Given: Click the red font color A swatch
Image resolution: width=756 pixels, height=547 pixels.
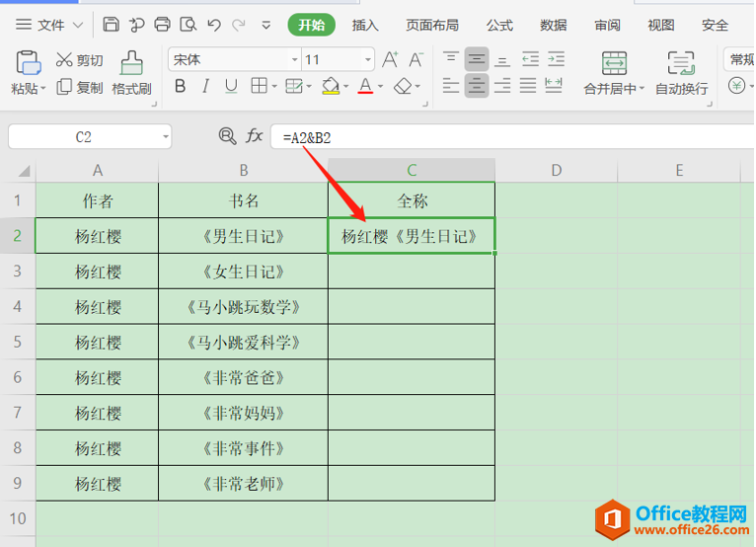Looking at the screenshot, I should (x=365, y=86).
